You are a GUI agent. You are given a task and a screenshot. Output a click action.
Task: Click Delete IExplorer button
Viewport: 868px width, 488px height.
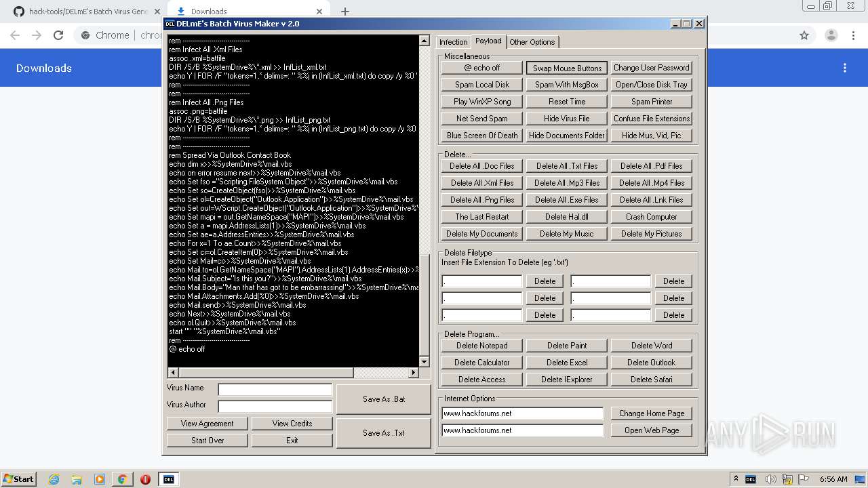[x=567, y=380]
